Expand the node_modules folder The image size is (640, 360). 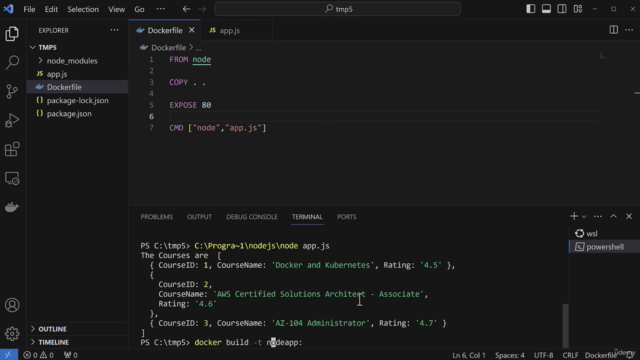point(78,60)
